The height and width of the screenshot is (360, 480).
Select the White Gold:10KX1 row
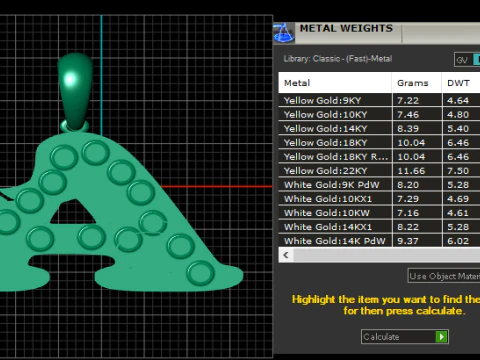(379, 199)
